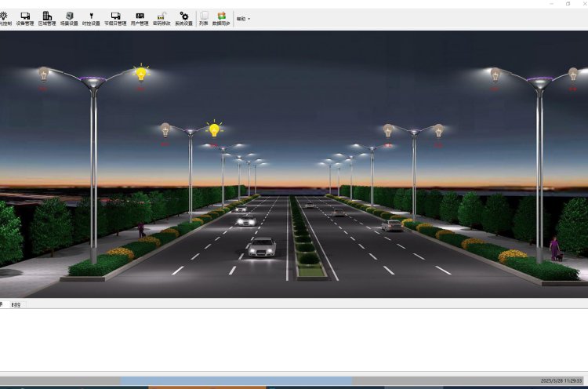Toggle unlit bulb on left of second left lamp
The width and height of the screenshot is (588, 389).
165,129
